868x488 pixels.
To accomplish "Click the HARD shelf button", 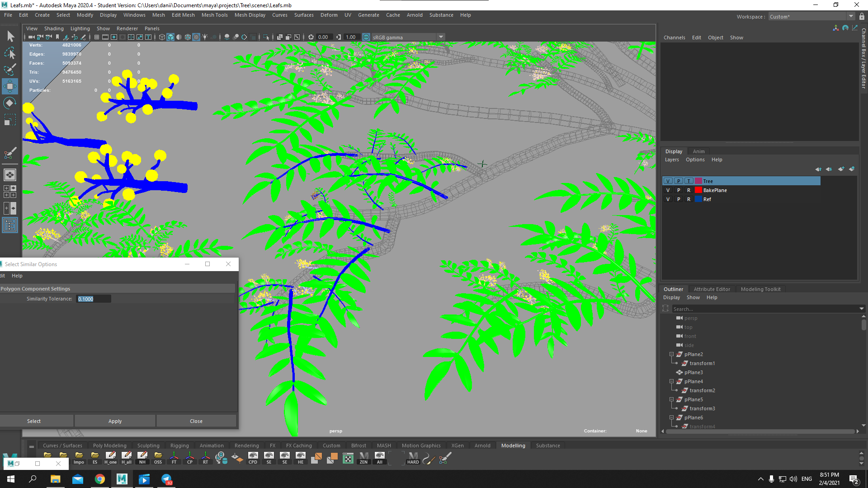I will 413,458.
